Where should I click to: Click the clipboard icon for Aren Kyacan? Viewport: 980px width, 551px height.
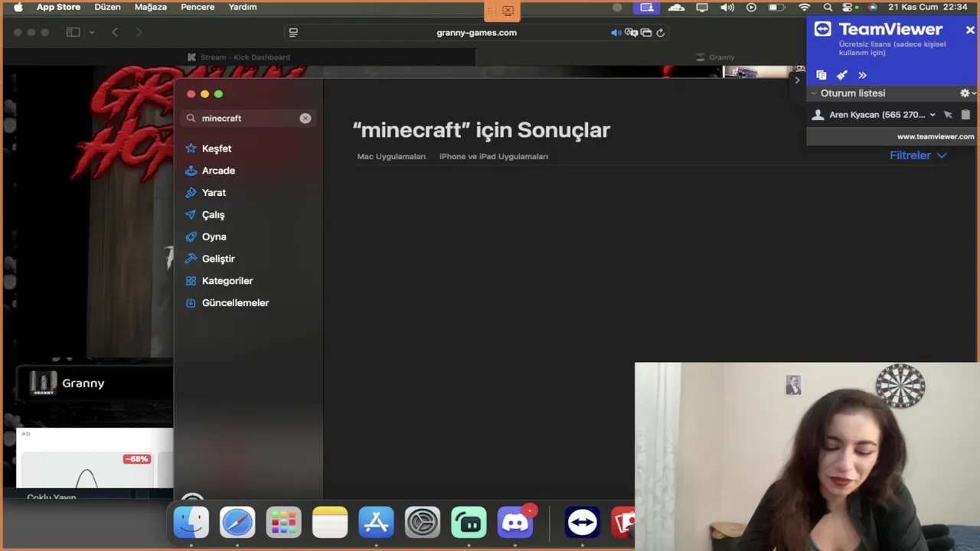point(965,115)
